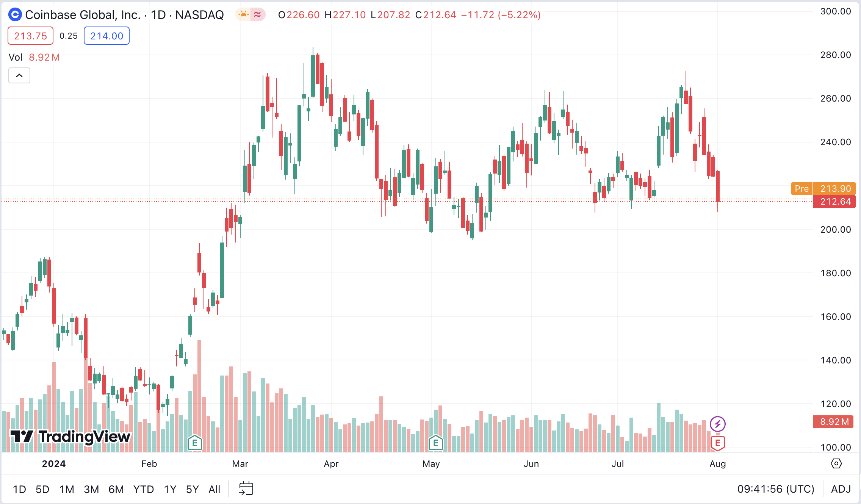Click the pink derived-data indicator icon
Screen dimensions: 861x504
click(x=258, y=15)
